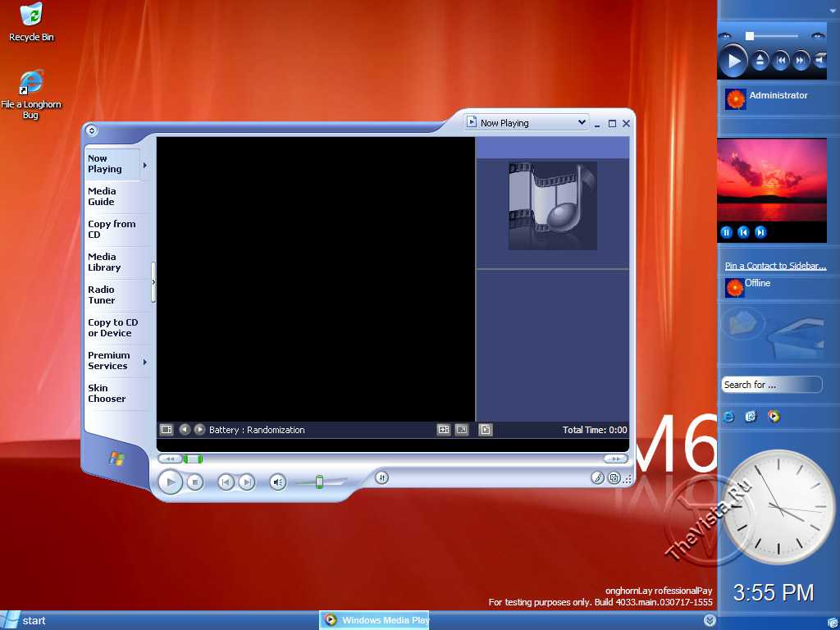Toggle the speaker icon in sidebar media tile

point(819,61)
